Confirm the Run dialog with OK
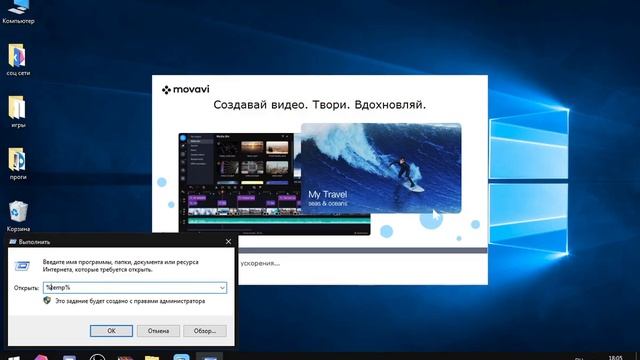640x360 pixels. [x=111, y=331]
